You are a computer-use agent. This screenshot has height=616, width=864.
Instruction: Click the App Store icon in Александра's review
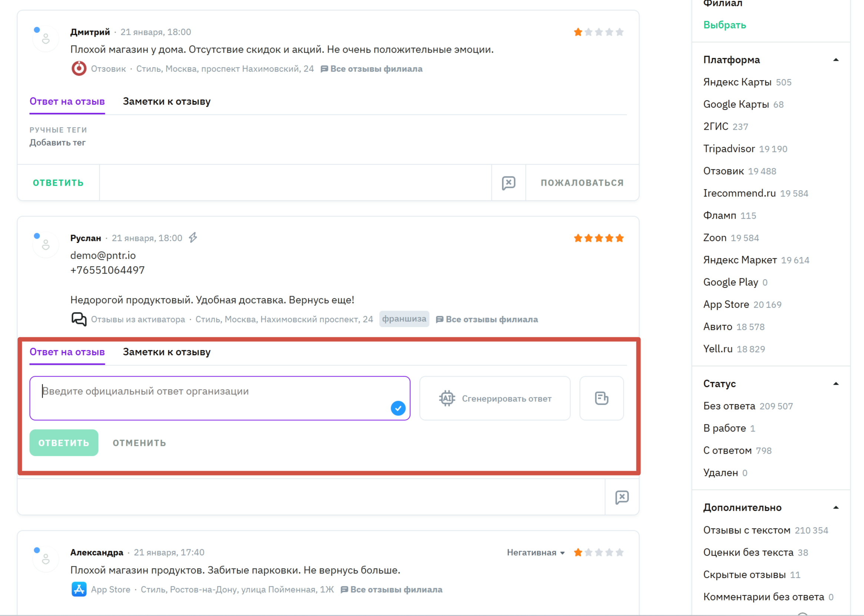coord(79,589)
